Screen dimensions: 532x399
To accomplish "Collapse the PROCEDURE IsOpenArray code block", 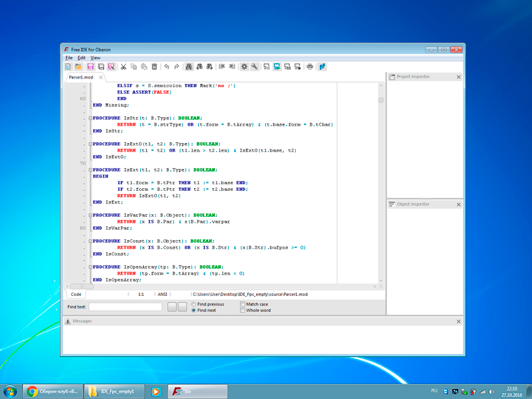I will click(x=90, y=267).
